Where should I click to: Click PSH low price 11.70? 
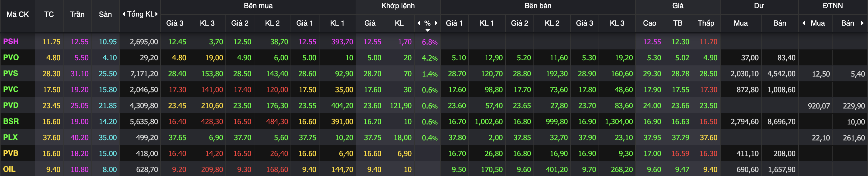point(708,42)
